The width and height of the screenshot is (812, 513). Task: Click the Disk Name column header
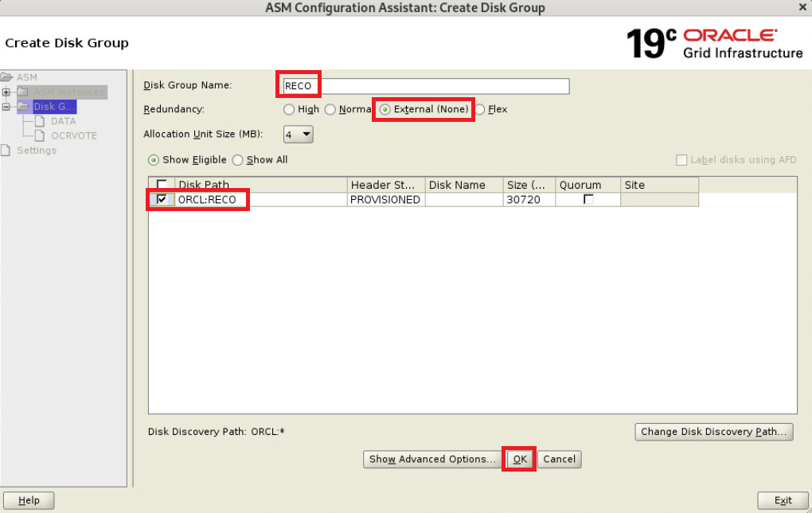[464, 185]
